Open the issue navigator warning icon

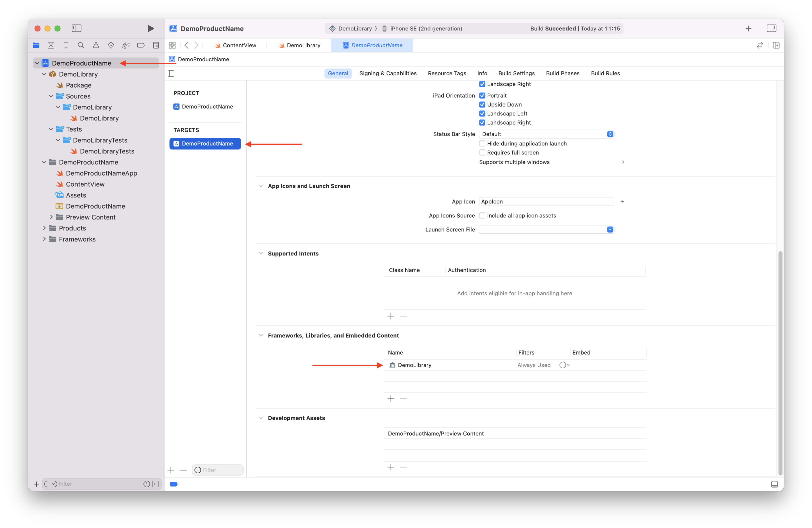pos(96,45)
